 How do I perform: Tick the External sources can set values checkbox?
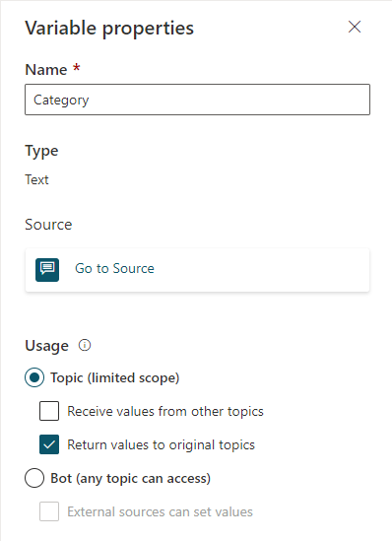(49, 511)
